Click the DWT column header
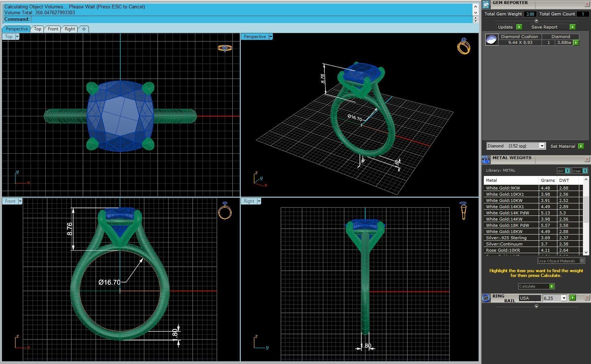 click(568, 180)
